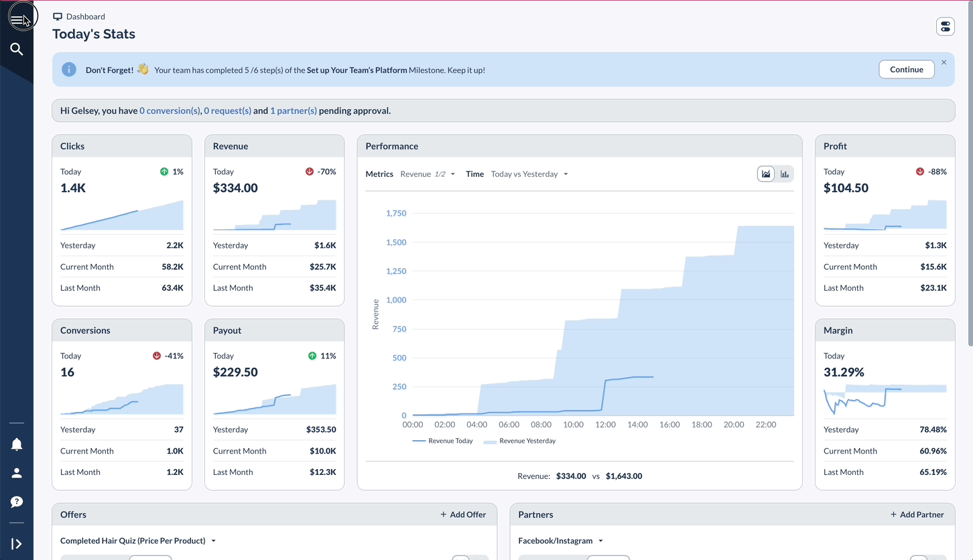973x560 pixels.
Task: Click the Revenue card sparkline chart
Action: point(275,215)
